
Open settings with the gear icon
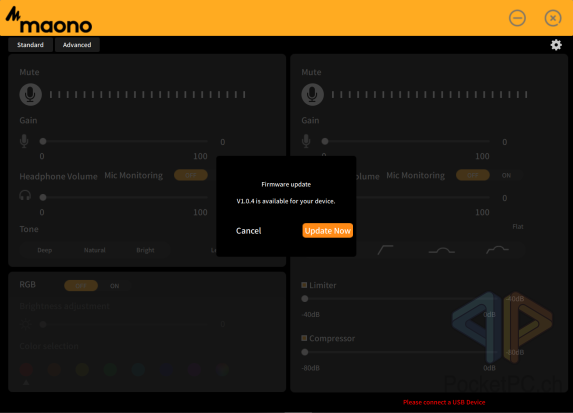[556, 45]
